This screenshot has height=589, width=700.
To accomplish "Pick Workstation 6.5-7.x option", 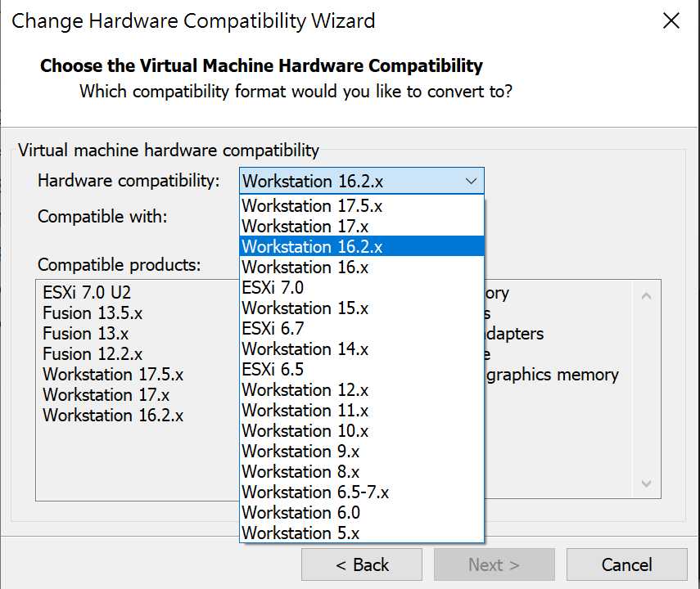I will point(362,493).
